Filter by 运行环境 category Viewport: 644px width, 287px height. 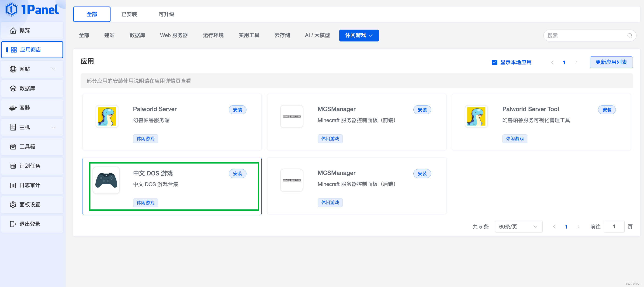213,35
